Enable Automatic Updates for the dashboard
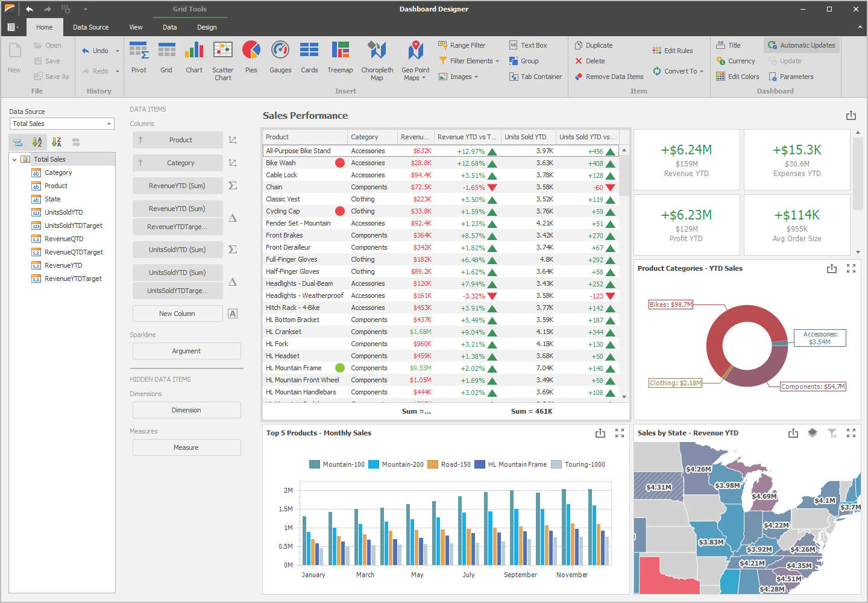The image size is (868, 603). pos(801,45)
